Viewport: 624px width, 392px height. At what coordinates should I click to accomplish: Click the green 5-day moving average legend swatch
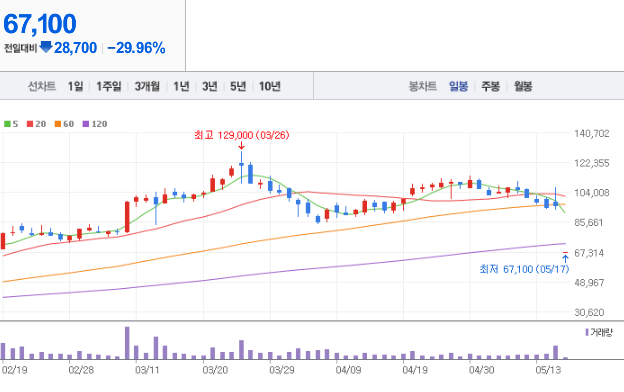coord(7,124)
